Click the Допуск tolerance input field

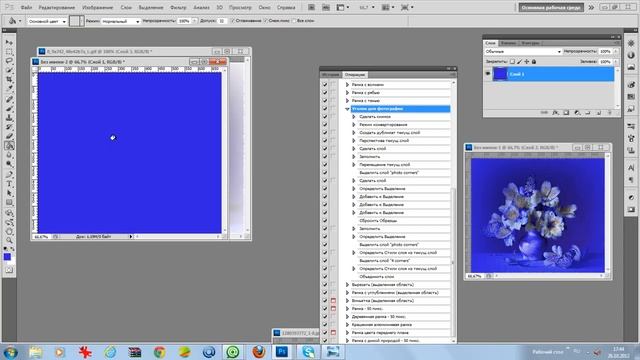222,21
